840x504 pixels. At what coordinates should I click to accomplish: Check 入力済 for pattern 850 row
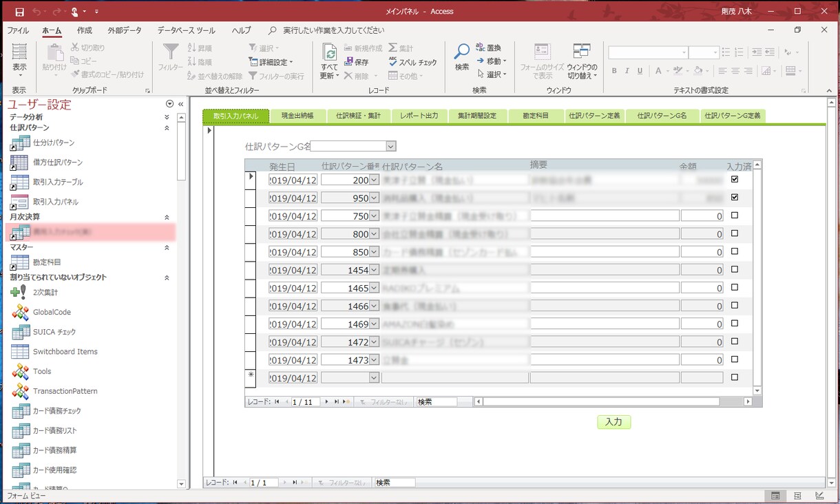point(735,251)
